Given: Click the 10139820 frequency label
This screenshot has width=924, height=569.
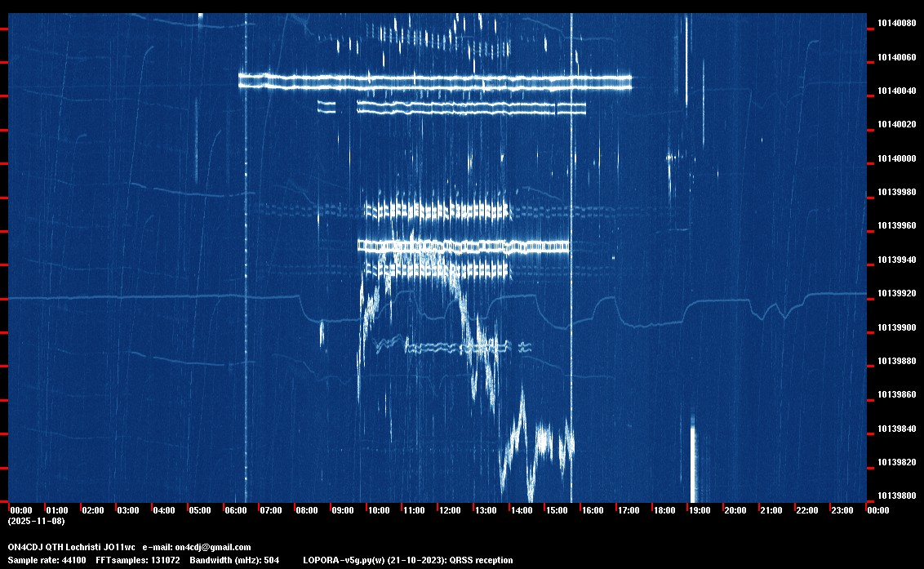Looking at the screenshot, I should click(897, 462).
